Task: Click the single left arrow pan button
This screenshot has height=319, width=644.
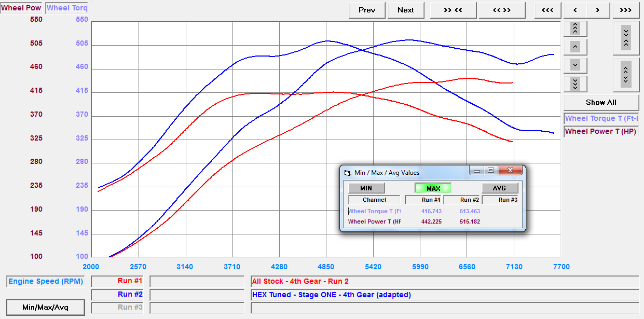Action: [575, 10]
